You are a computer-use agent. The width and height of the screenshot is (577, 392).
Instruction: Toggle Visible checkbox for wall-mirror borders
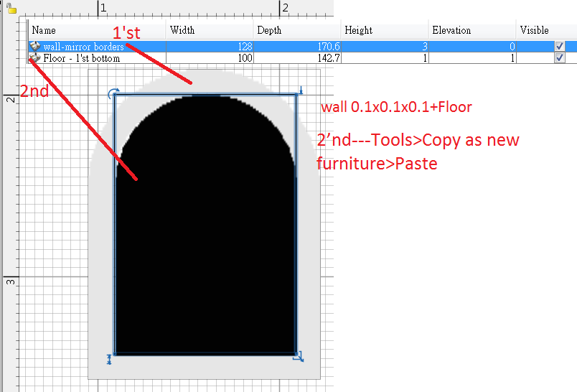(x=560, y=46)
